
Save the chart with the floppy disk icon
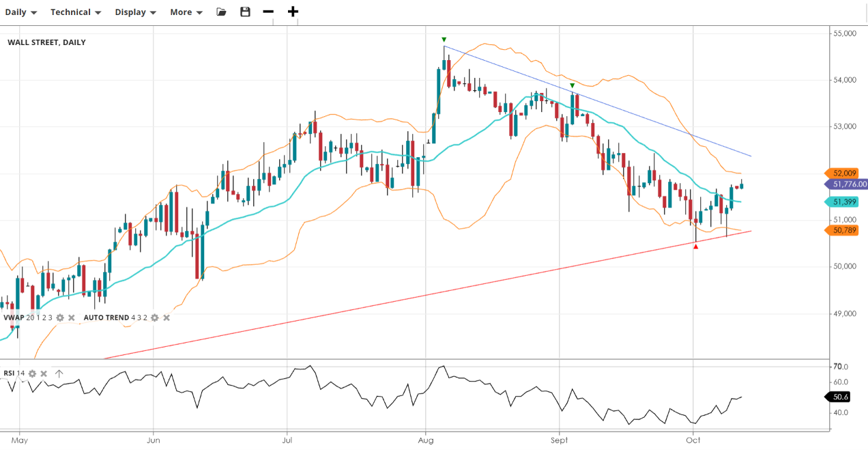(246, 12)
